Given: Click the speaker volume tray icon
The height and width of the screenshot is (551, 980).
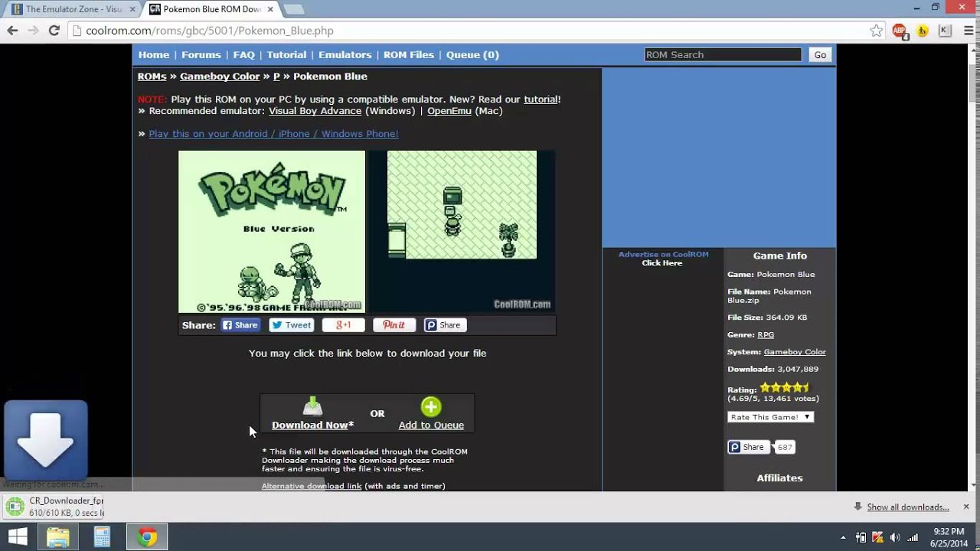Looking at the screenshot, I should (895, 537).
